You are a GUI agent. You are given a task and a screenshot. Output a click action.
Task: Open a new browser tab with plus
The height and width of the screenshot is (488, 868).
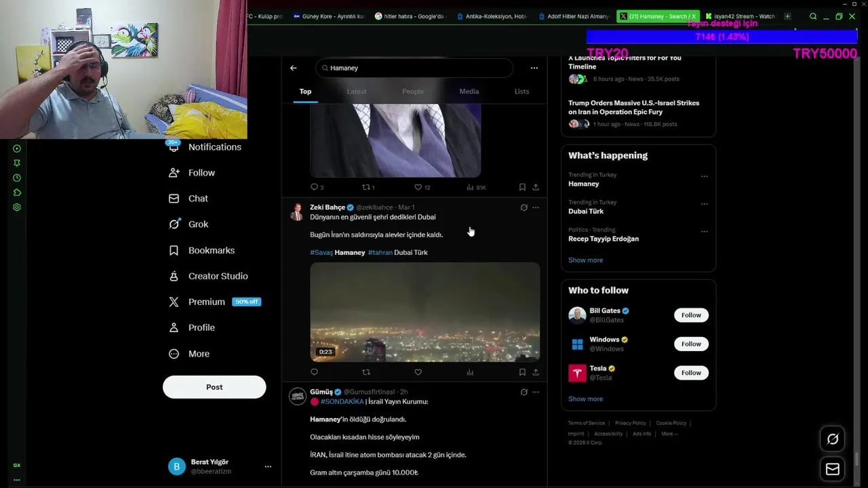click(787, 16)
